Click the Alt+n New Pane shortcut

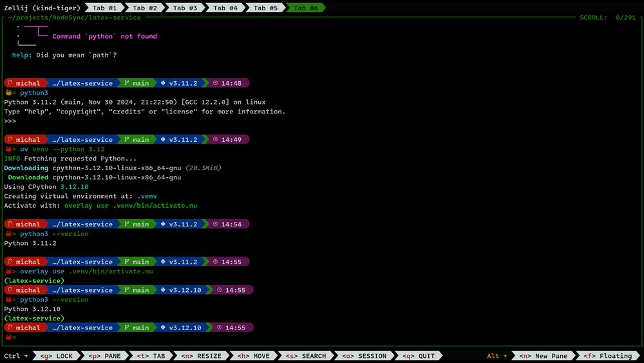tap(543, 356)
